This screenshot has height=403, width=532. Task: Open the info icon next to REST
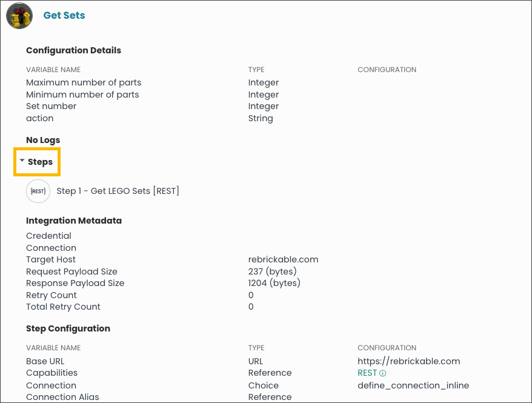tap(384, 373)
